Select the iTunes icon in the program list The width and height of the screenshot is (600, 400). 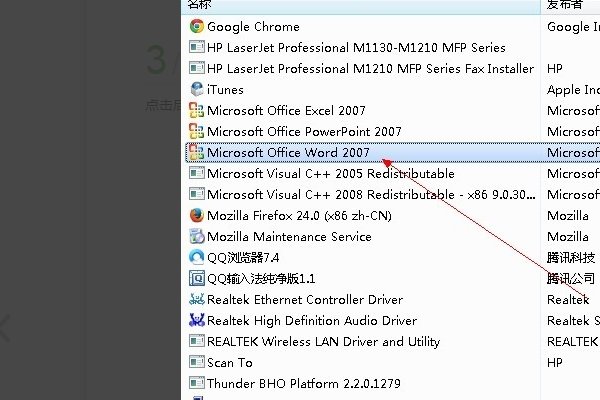coord(196,90)
